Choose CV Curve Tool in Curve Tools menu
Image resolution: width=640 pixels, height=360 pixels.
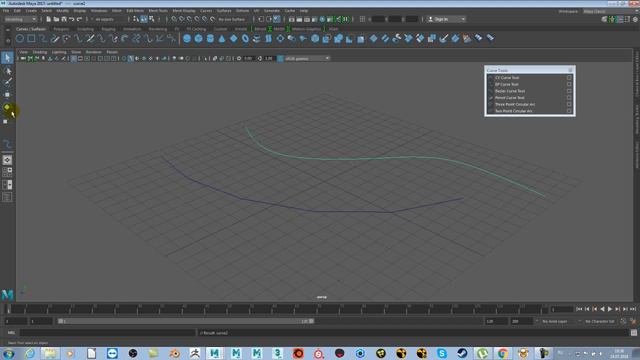click(507, 78)
